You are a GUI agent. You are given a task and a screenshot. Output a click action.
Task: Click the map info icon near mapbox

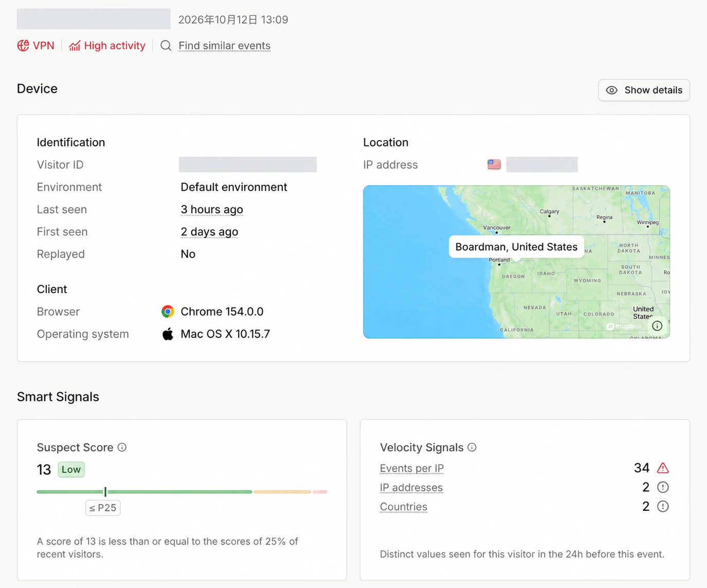[x=657, y=326]
